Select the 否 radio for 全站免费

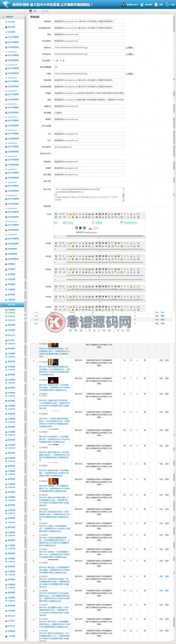61,61
